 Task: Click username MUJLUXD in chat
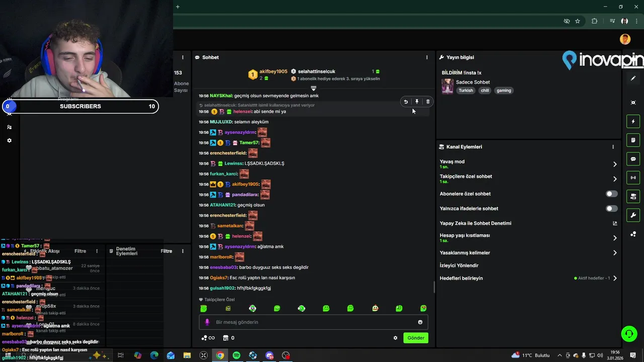pyautogui.click(x=221, y=122)
